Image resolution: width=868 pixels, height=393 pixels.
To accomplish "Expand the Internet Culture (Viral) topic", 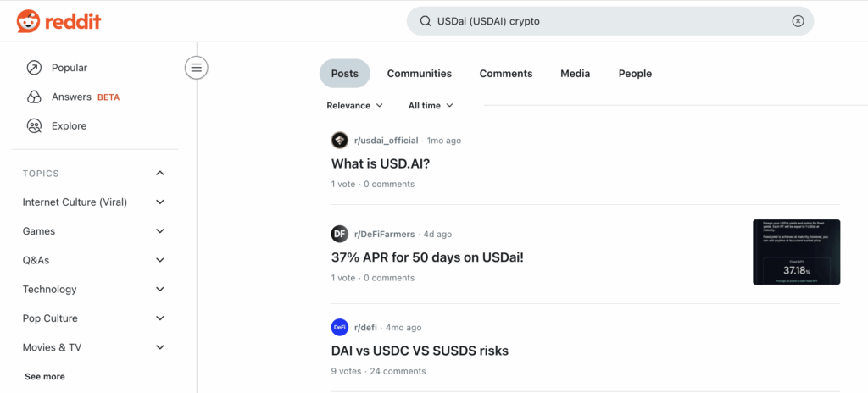I will coord(160,202).
